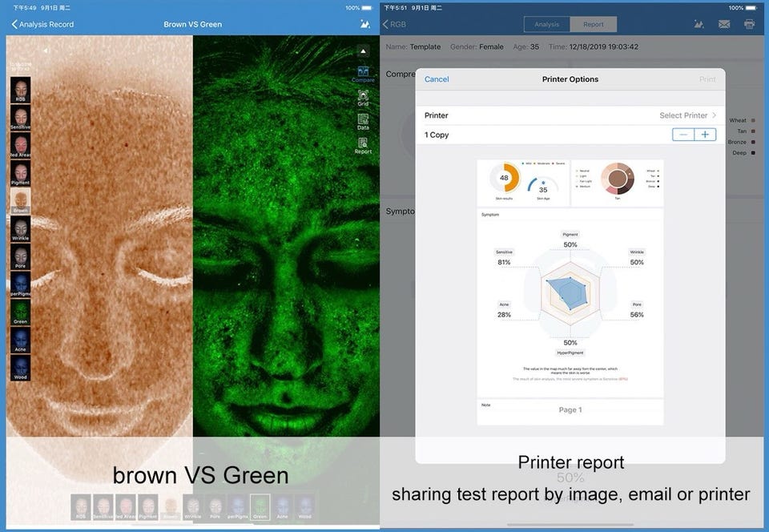Collapse left thumbnail strip with small arrow
769x532 pixels.
[x=45, y=50]
